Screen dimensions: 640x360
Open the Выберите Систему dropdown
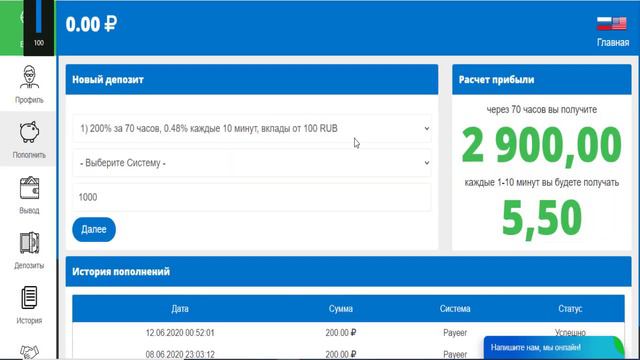coord(252,163)
